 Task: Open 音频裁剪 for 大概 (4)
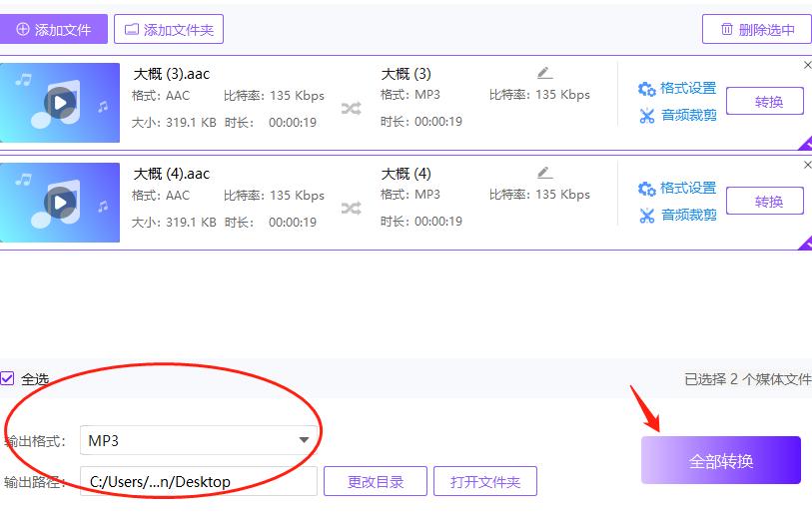[678, 215]
